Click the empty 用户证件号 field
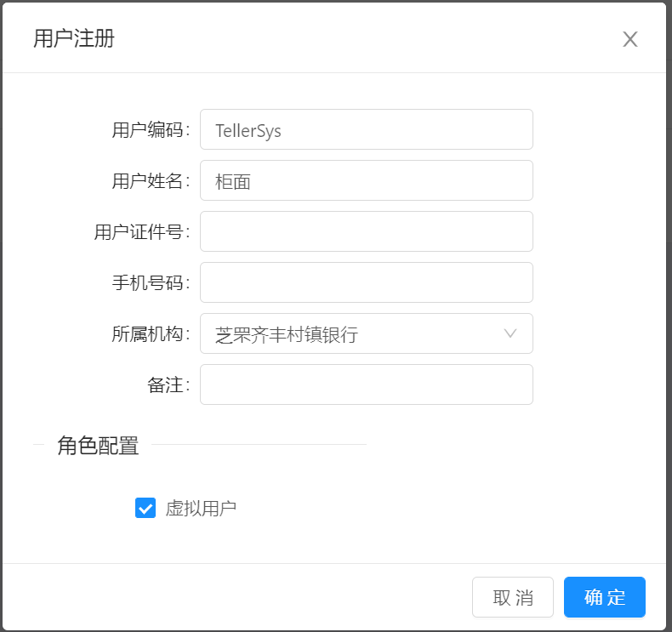The image size is (672, 632). pos(367,231)
